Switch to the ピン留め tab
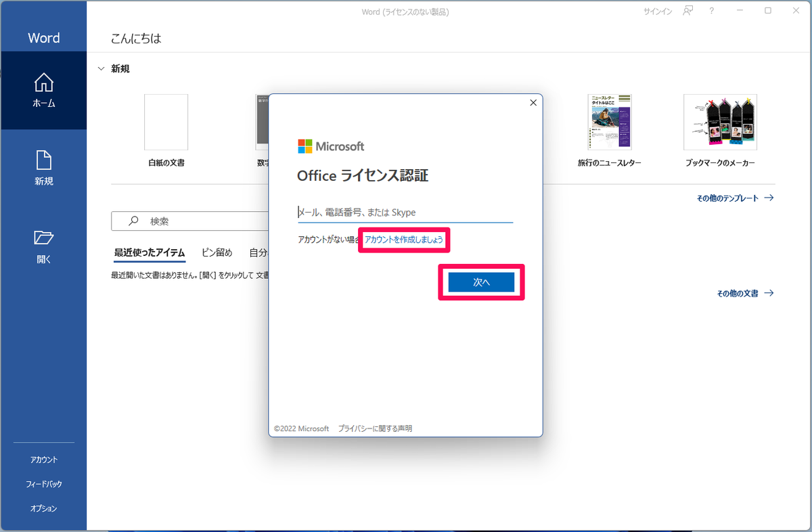Viewport: 812px width, 532px height. (217, 253)
